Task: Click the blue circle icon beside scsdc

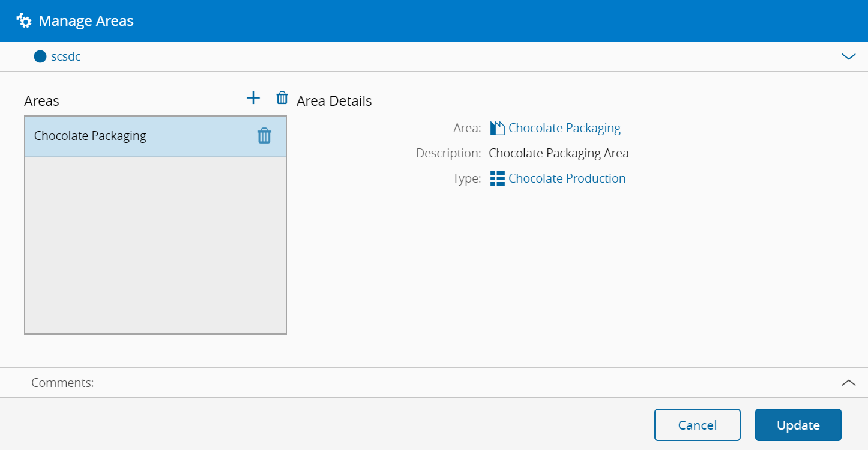Action: 40,57
